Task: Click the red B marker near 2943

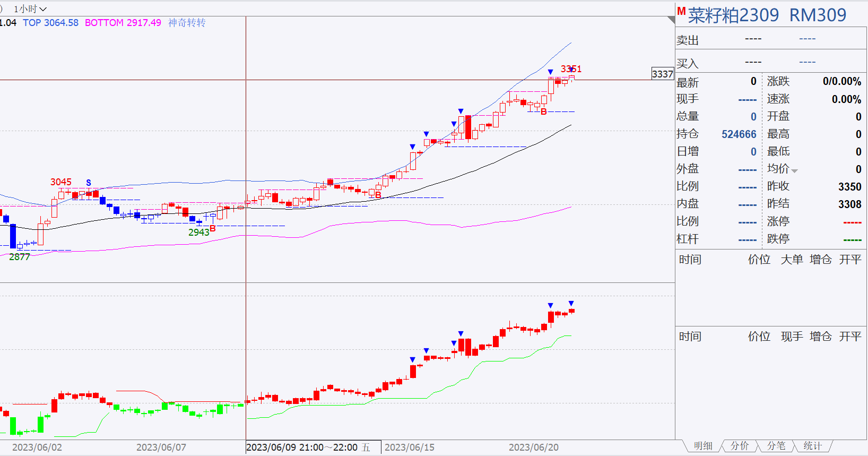Action: click(213, 229)
